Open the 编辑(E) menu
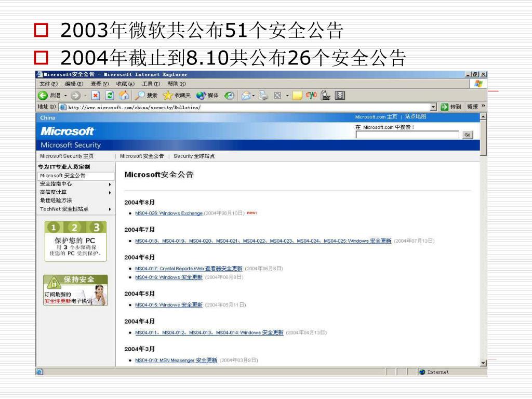 tap(74, 84)
